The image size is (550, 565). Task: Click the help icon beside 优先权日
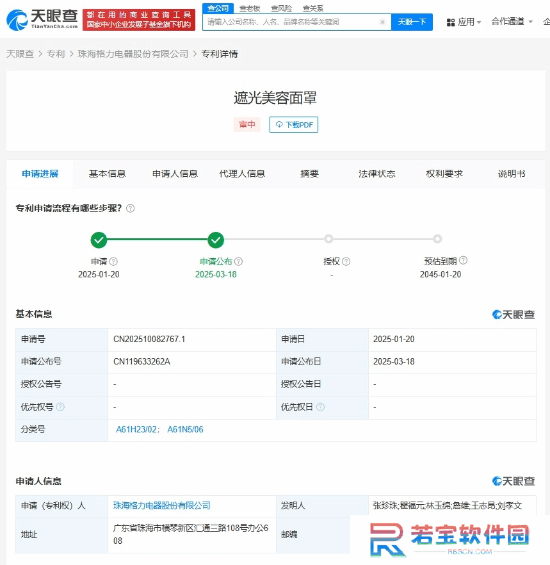320,407
